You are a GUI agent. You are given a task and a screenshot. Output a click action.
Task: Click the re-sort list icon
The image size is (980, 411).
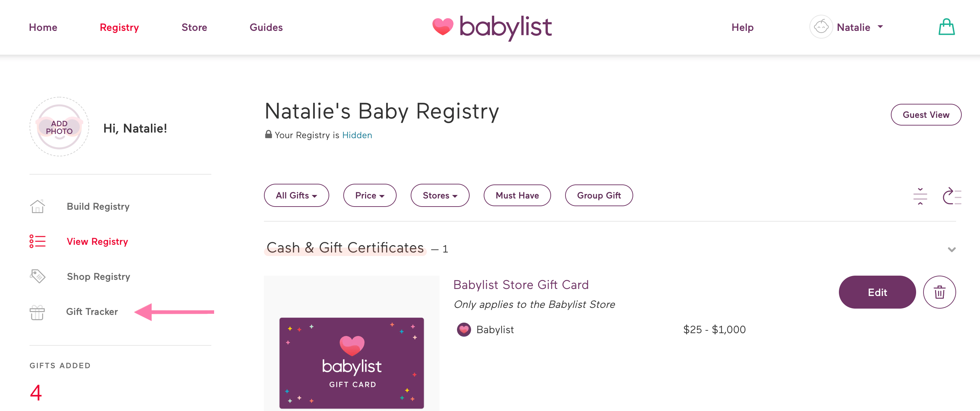pos(953,196)
